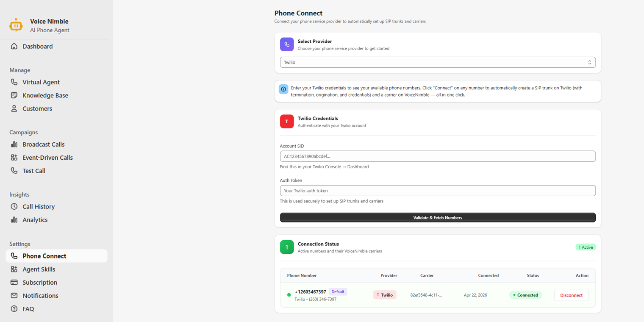This screenshot has width=644, height=322.
Task: Click the Connected column header
Action: [489, 275]
